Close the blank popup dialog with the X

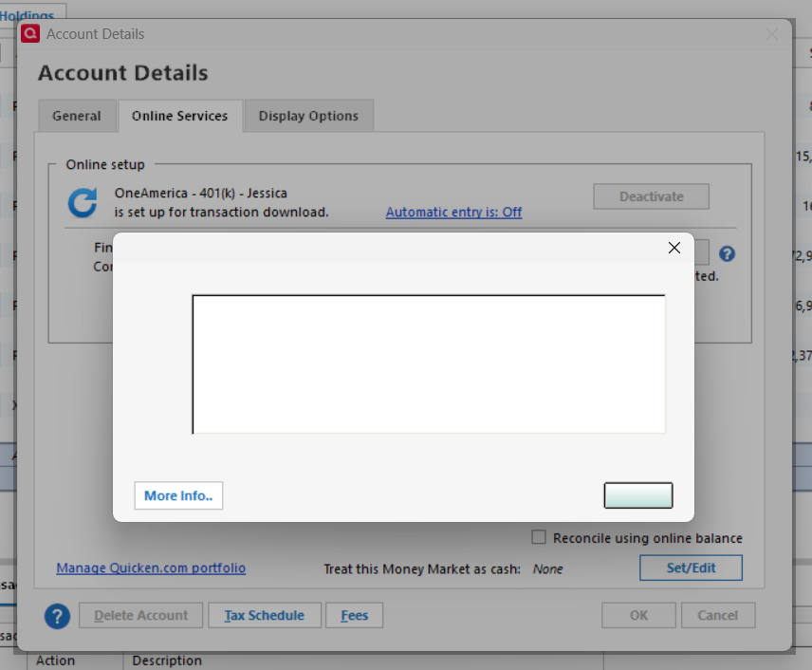674,248
